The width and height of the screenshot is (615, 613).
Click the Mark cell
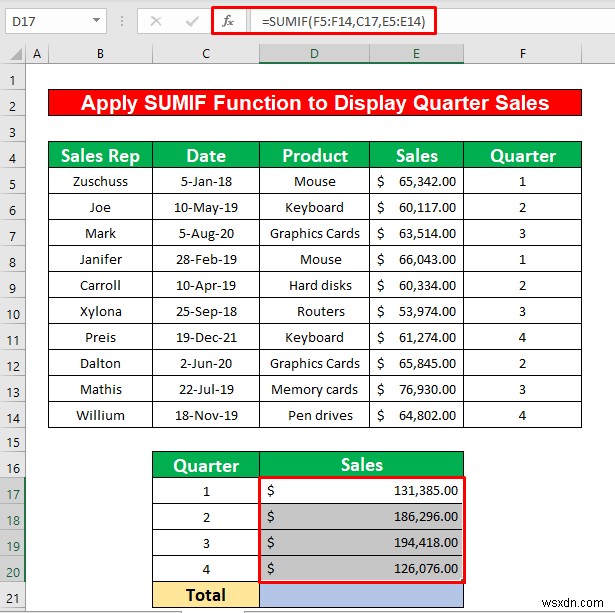pos(100,233)
